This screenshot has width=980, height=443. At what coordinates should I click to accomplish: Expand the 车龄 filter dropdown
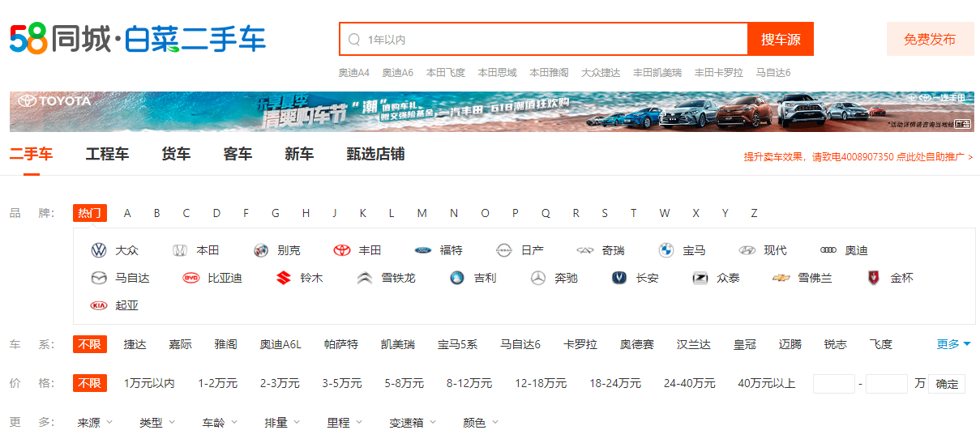[220, 423]
